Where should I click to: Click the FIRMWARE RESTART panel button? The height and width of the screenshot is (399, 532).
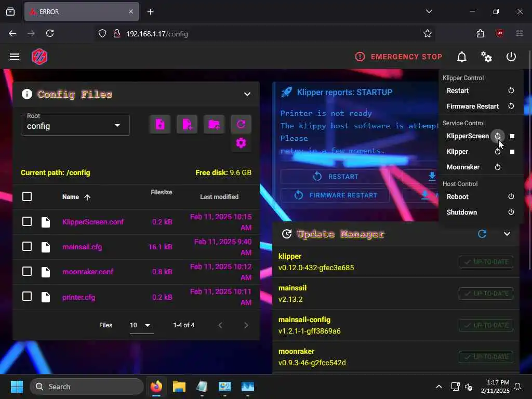pyautogui.click(x=335, y=195)
